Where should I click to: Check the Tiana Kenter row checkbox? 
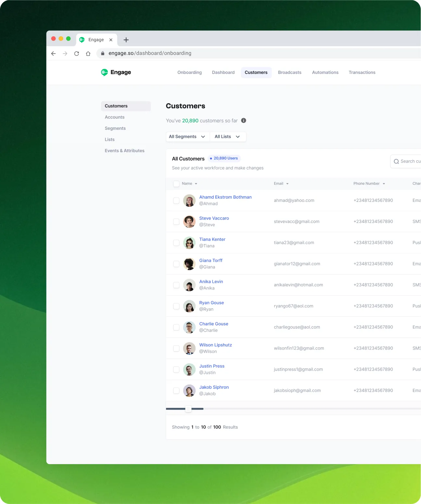click(176, 243)
